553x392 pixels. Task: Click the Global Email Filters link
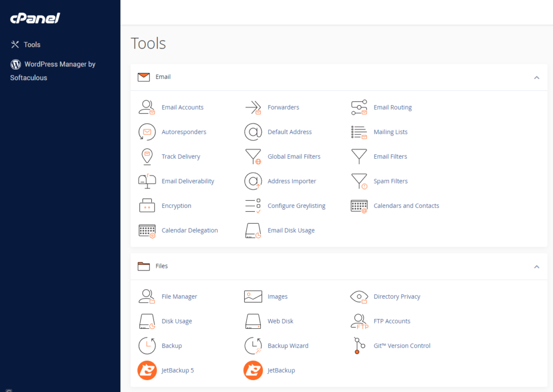tap(294, 157)
